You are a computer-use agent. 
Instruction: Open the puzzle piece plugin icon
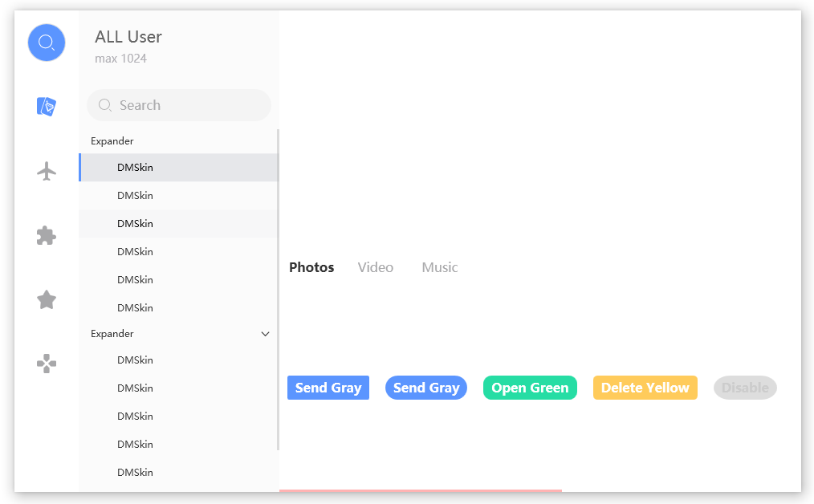(x=47, y=235)
